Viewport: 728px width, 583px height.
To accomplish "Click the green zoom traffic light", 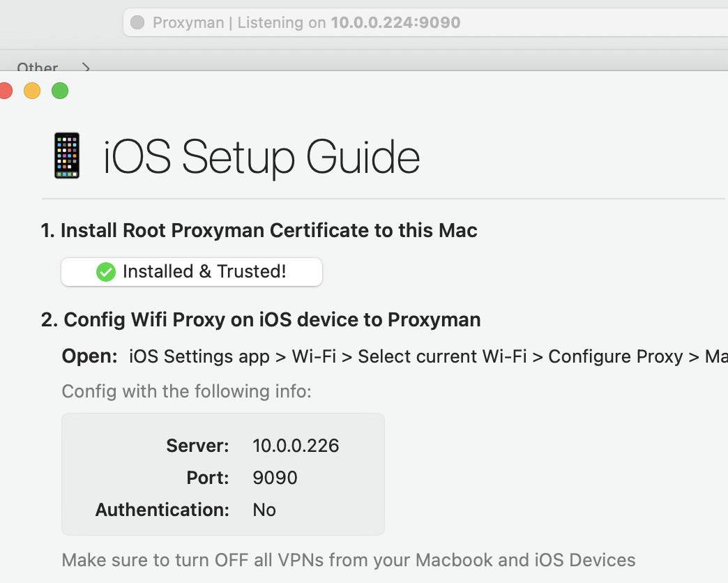I will 60,91.
